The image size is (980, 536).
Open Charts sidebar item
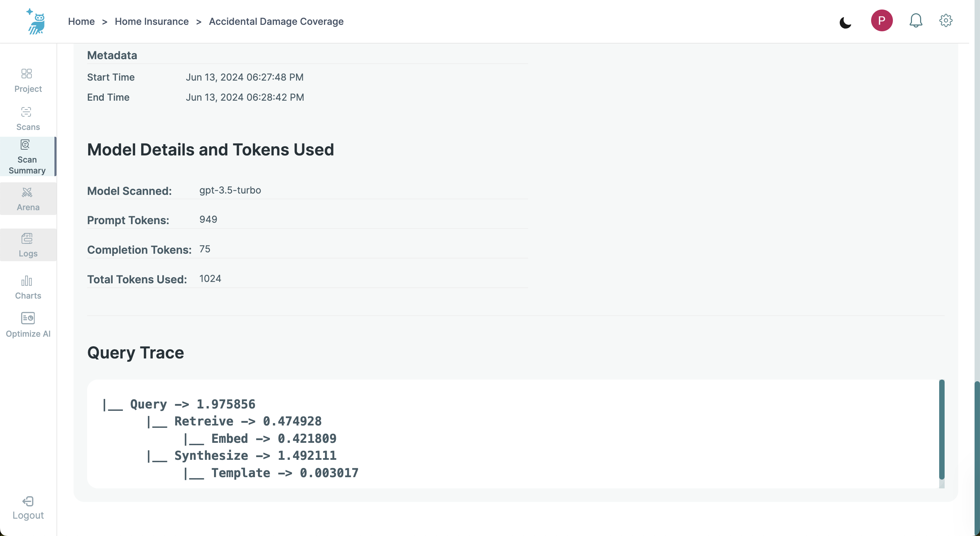(28, 287)
